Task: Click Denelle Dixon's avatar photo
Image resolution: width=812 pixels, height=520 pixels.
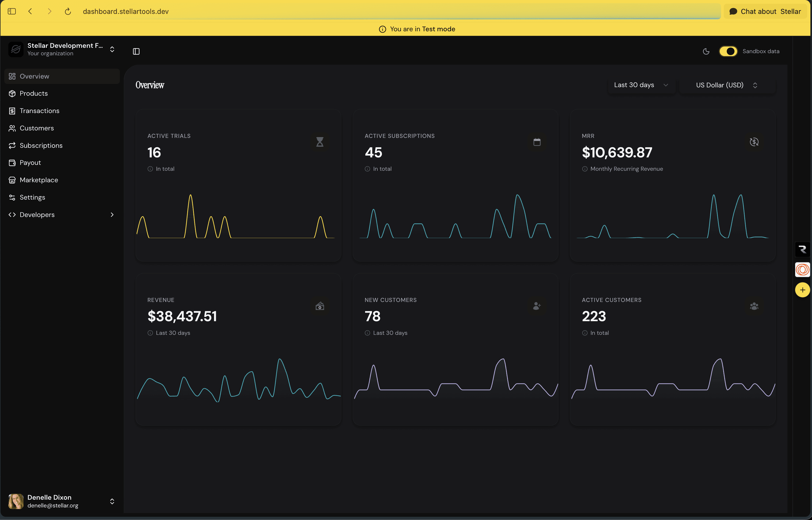Action: tap(16, 501)
